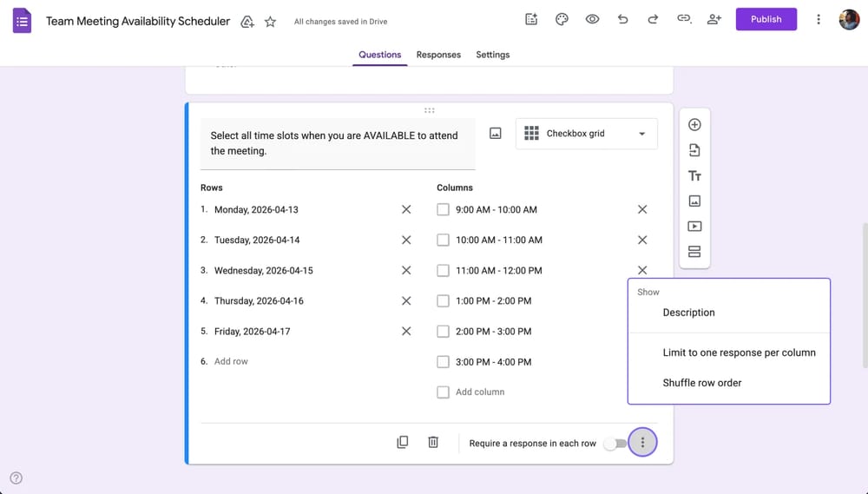Click the Import questions icon
Image resolution: width=868 pixels, height=494 pixels.
(694, 150)
